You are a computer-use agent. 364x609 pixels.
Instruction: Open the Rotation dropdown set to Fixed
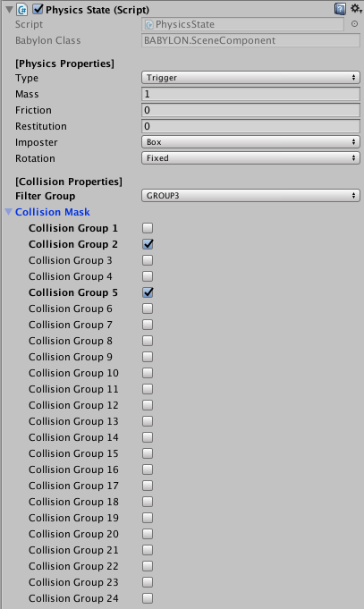pyautogui.click(x=250, y=158)
